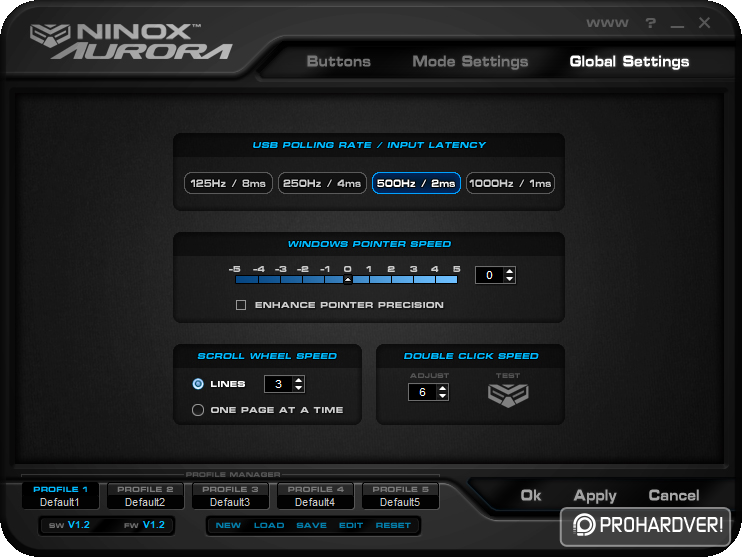Screen dimensions: 742x557
Task: Open the help question mark
Action: (x=651, y=23)
